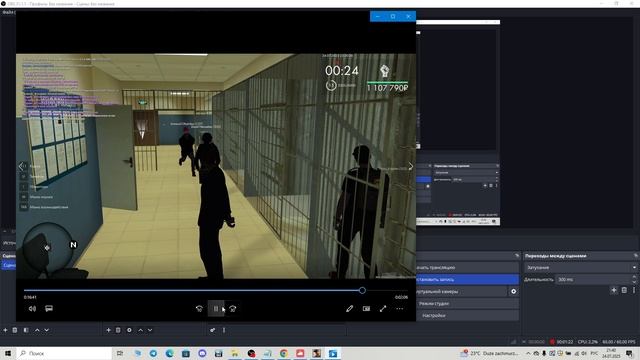The width and height of the screenshot is (640, 360).
Task: Click the CPU usage status text
Action: coord(588,342)
